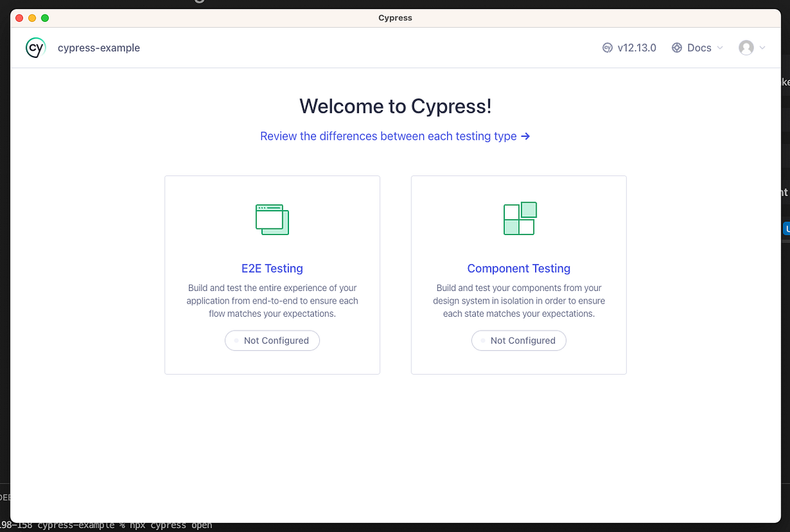Click the Not Configured badge under E2E Testing
790x532 pixels.
coord(272,340)
